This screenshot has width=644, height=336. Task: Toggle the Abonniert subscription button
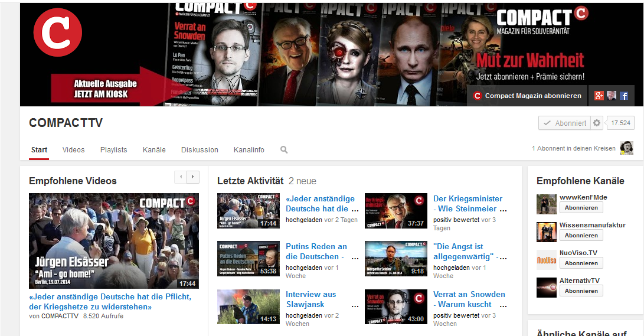point(565,123)
